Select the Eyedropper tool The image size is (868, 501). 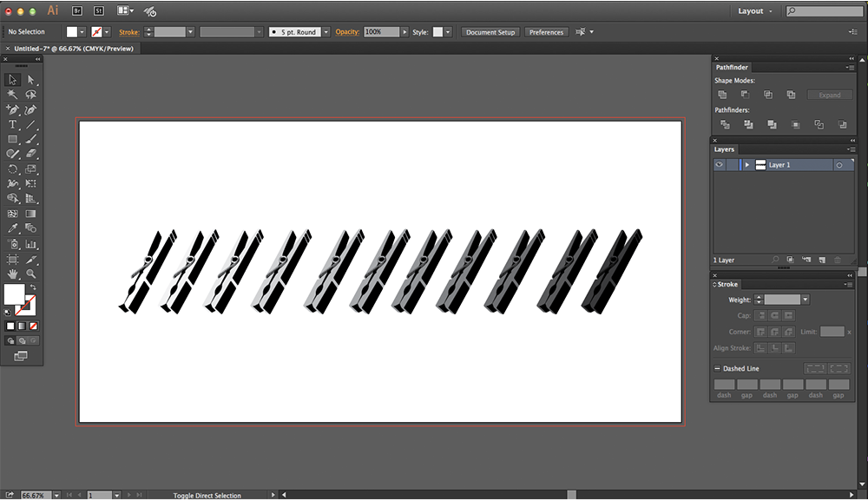(12, 228)
